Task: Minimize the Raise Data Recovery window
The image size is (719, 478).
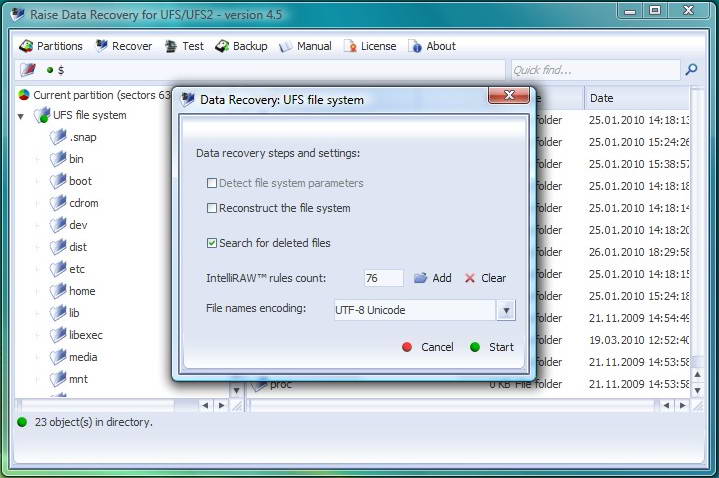Action: 630,11
